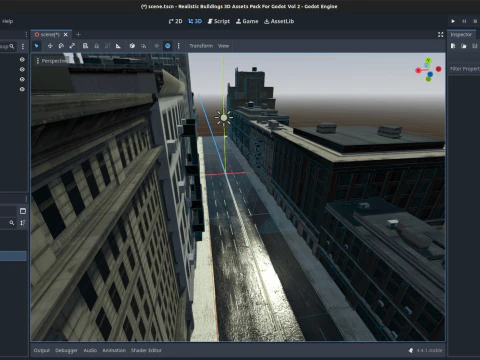Screen dimensions: 480x360
Task: Open the Shader Editor bottom panel
Action: click(146, 350)
